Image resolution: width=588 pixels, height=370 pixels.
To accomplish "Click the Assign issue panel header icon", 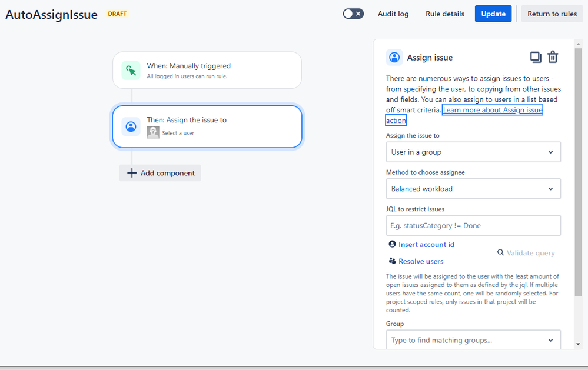I will click(x=394, y=58).
